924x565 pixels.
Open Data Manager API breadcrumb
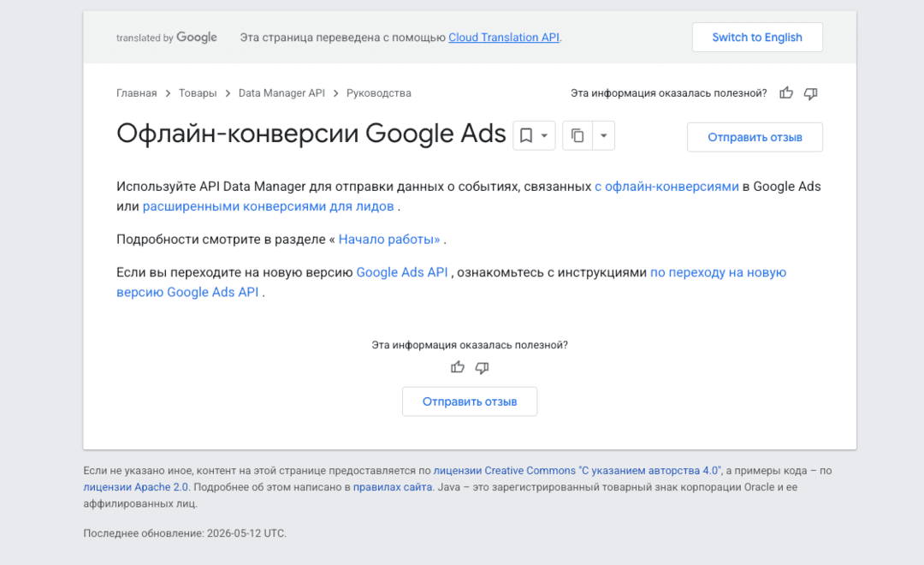[x=281, y=93]
